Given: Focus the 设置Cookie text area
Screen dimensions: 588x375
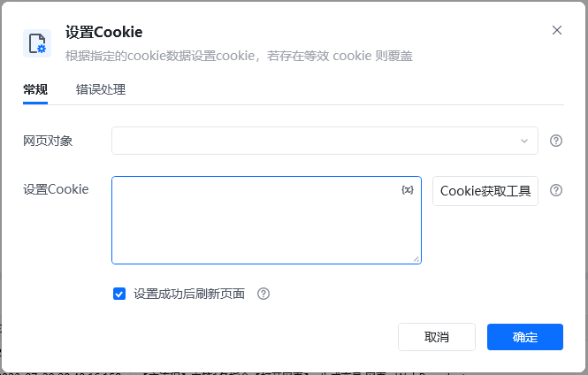Looking at the screenshot, I should pos(267,220).
